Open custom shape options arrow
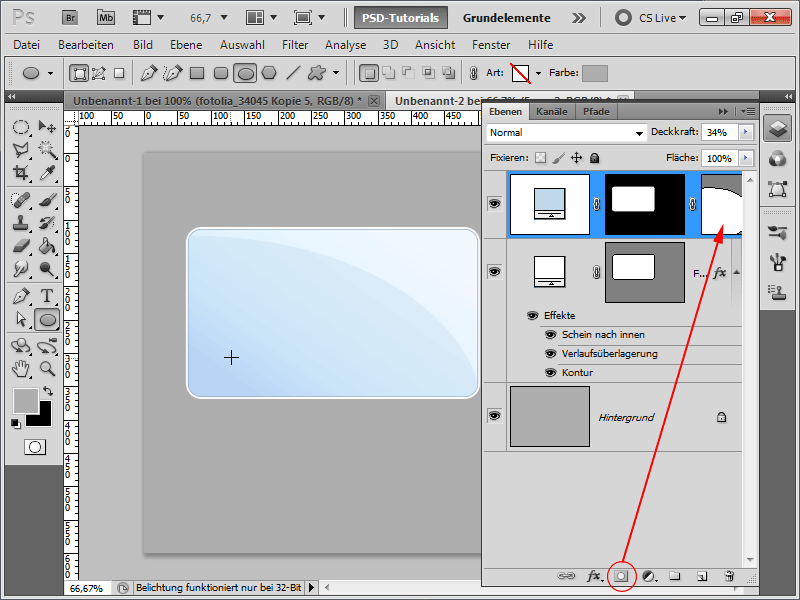Image resolution: width=800 pixels, height=600 pixels. tap(336, 73)
